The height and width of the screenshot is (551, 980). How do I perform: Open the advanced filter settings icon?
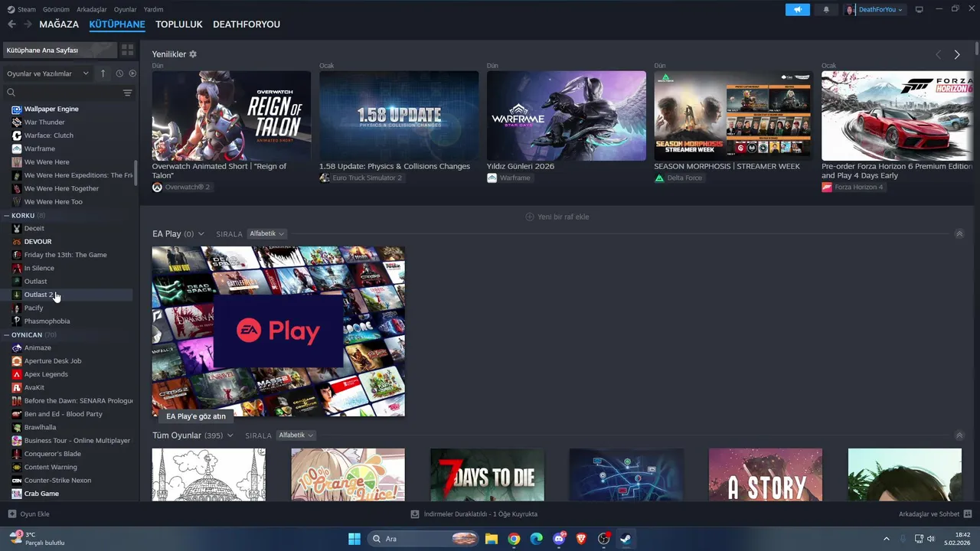(128, 93)
